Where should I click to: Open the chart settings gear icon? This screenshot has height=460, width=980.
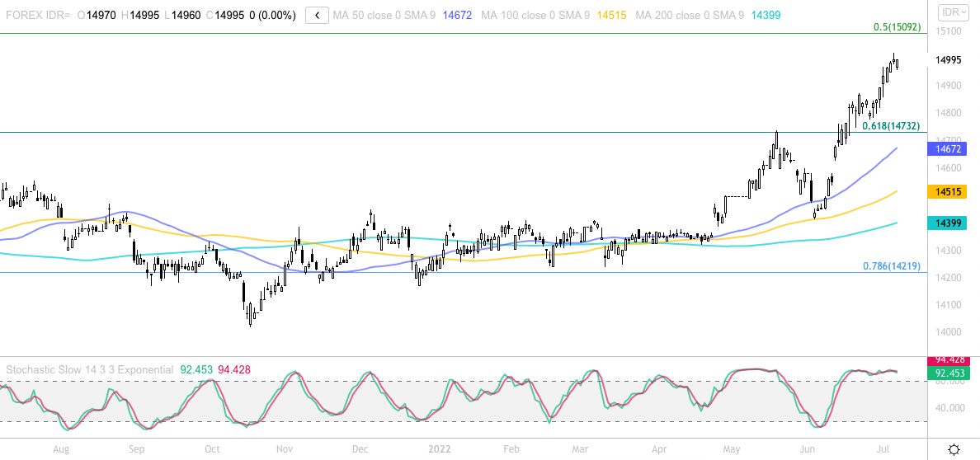954,449
